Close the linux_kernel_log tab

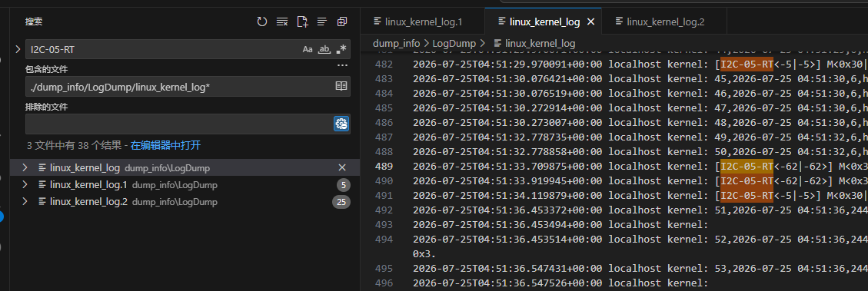tap(590, 22)
